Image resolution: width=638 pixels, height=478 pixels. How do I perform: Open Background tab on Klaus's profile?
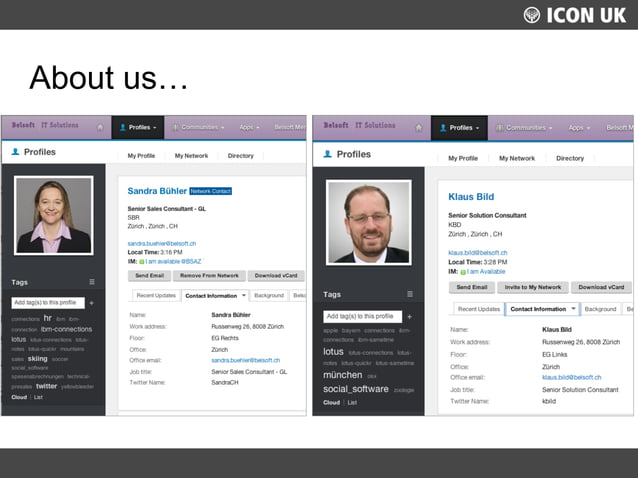(600, 309)
